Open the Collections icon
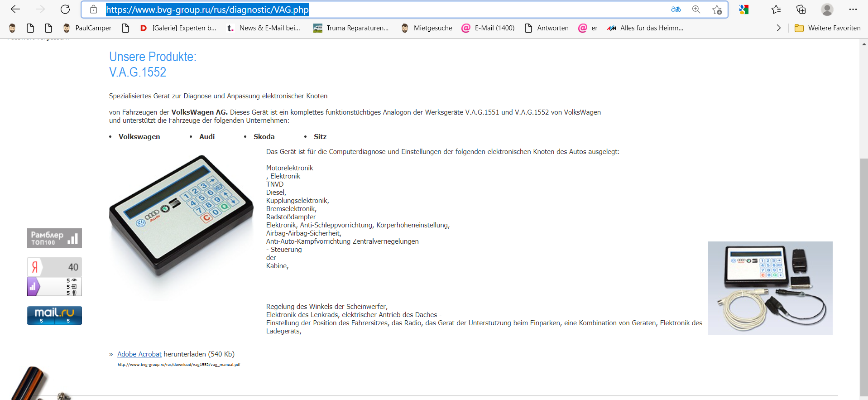868x400 pixels. tap(801, 10)
